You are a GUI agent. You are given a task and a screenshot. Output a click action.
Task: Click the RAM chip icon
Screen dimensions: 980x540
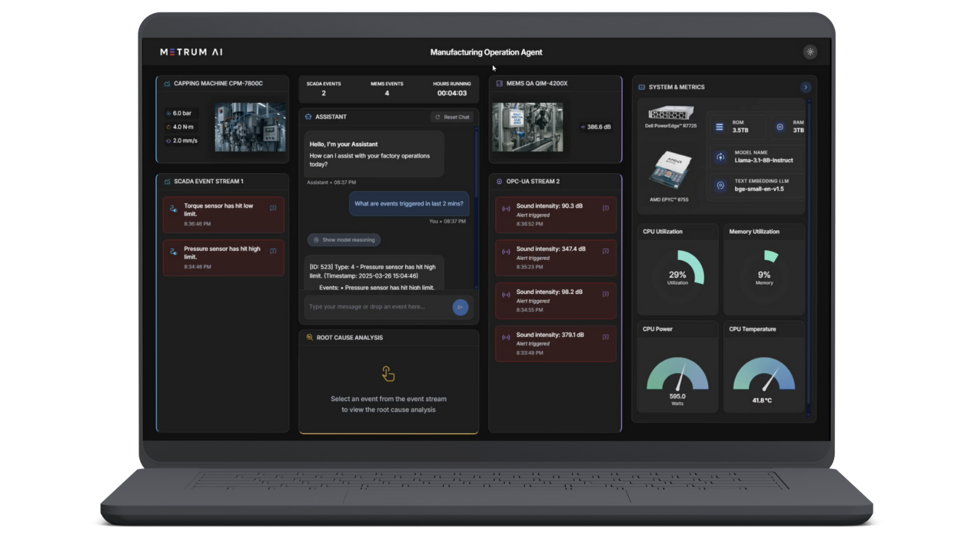coord(780,127)
